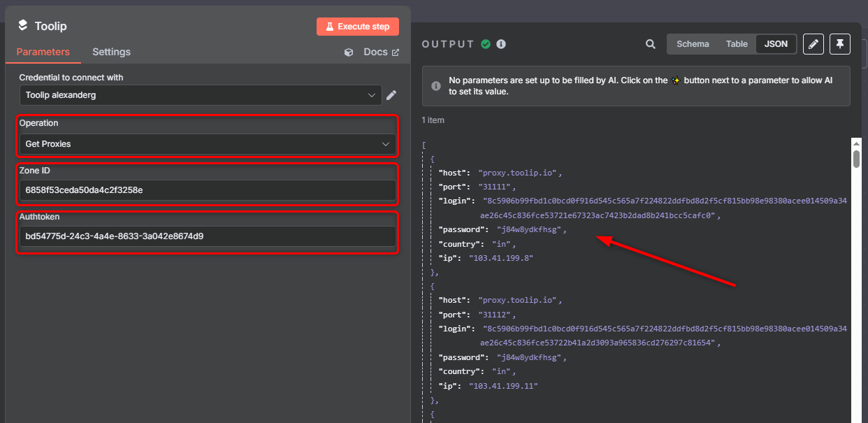This screenshot has height=423, width=868.
Task: Click the Execute step button
Action: pyautogui.click(x=358, y=27)
